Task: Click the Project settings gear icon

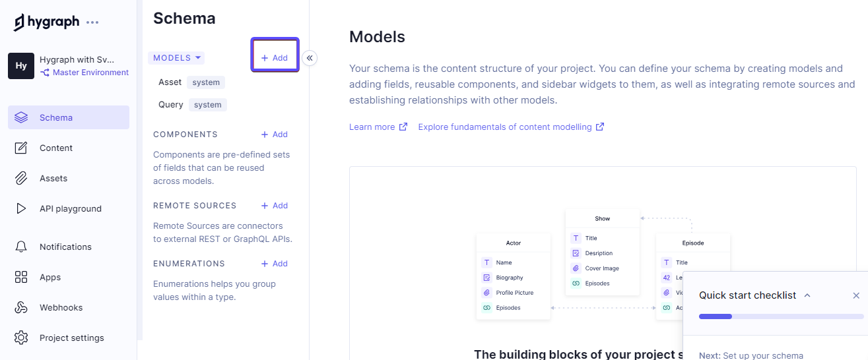Action: [x=21, y=338]
